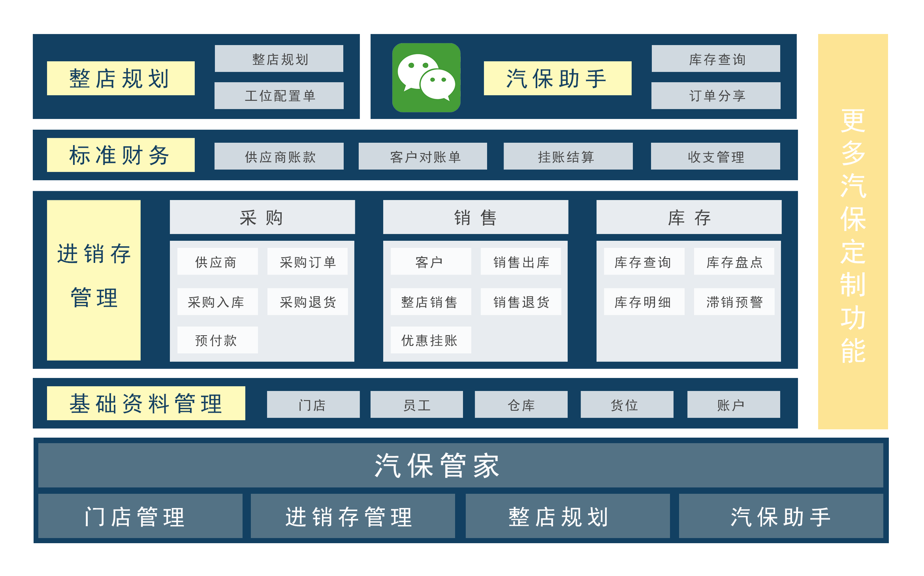The height and width of the screenshot is (576, 924).
Task: Click the 采购 section header
Action: point(262,217)
